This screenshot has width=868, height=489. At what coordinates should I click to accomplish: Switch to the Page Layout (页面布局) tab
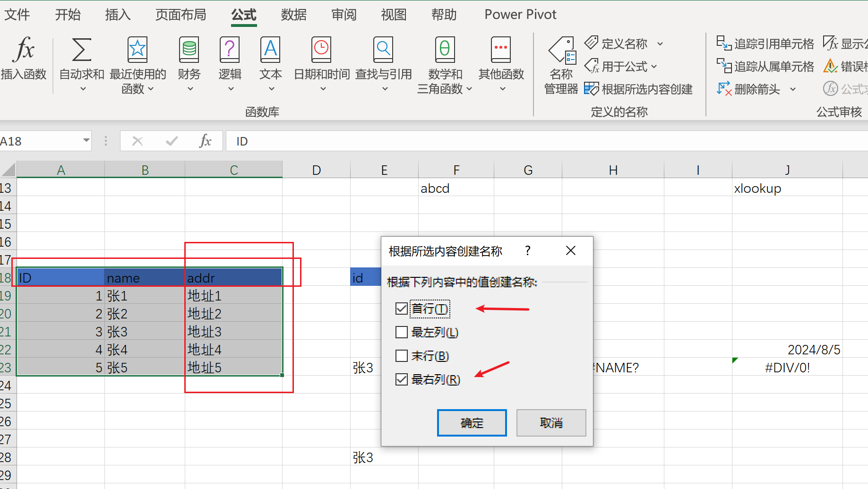click(180, 15)
